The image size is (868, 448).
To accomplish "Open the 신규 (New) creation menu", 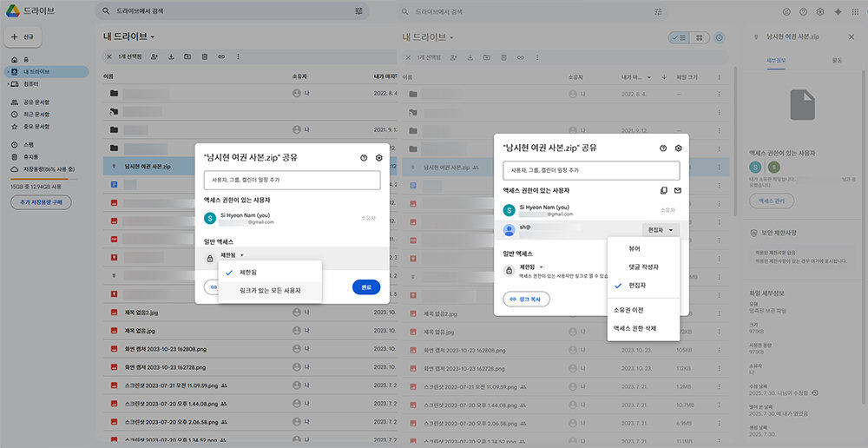I will (x=21, y=38).
